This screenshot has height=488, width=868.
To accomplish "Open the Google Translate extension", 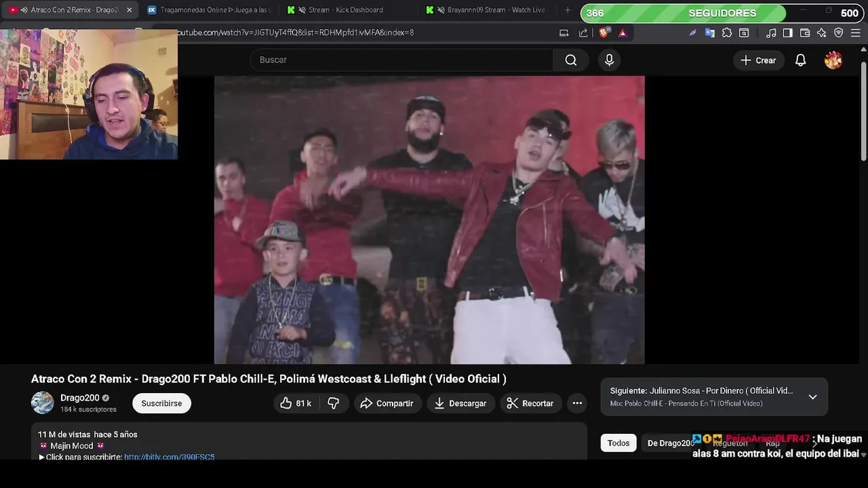I will click(709, 33).
